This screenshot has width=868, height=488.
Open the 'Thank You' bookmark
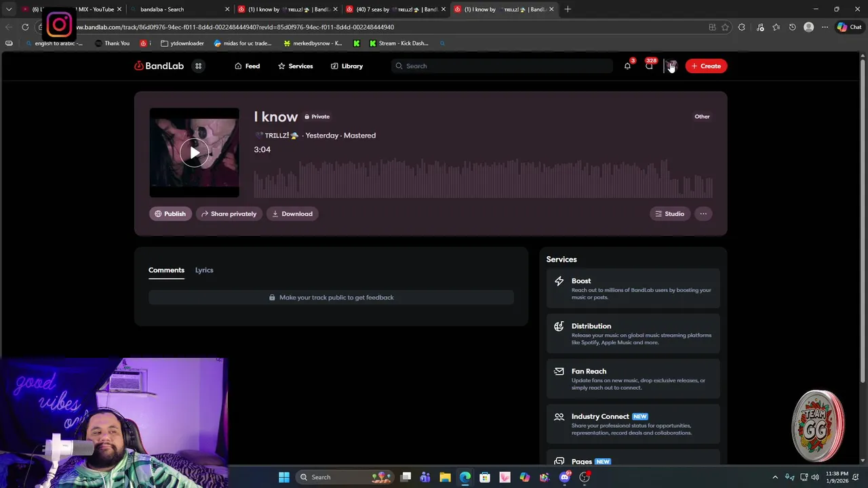[112, 43]
